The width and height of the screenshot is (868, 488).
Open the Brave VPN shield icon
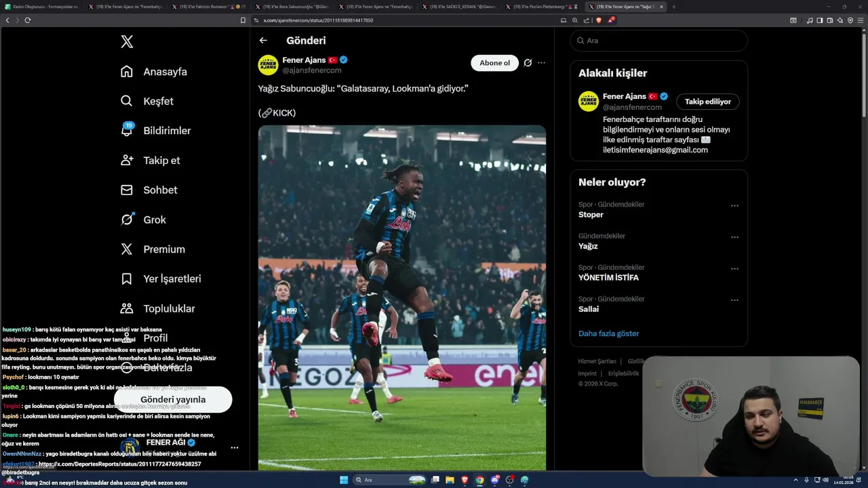pyautogui.click(x=850, y=20)
